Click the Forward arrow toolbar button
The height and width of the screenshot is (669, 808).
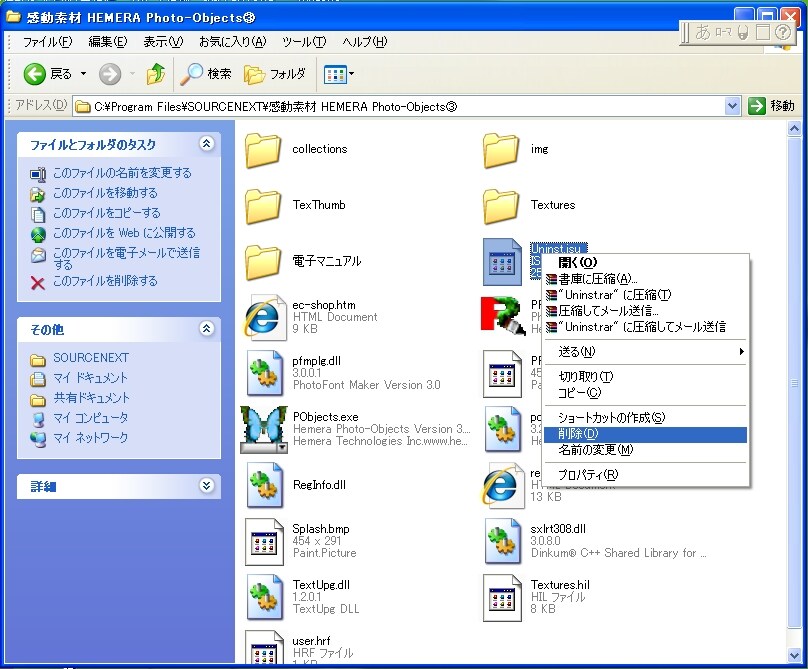pyautogui.click(x=110, y=74)
